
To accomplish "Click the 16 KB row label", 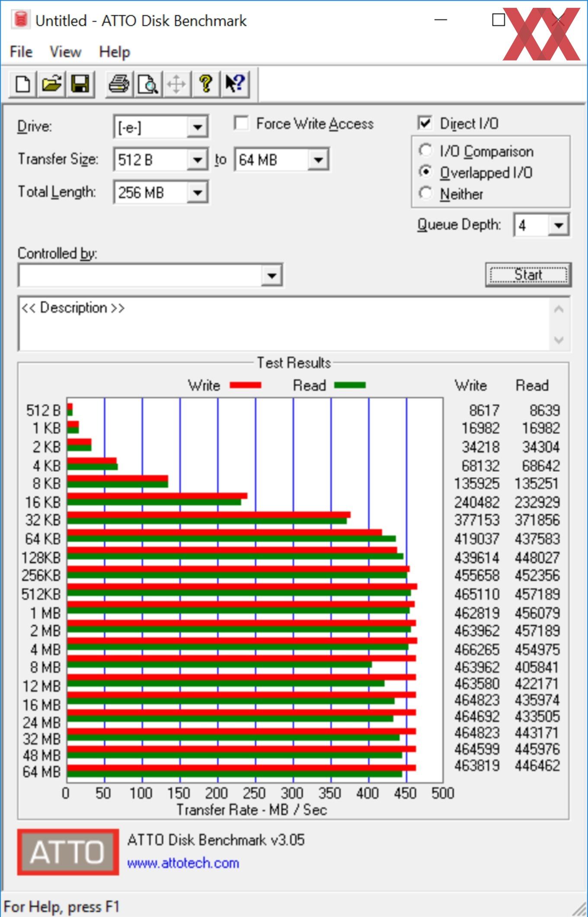I will [43, 502].
